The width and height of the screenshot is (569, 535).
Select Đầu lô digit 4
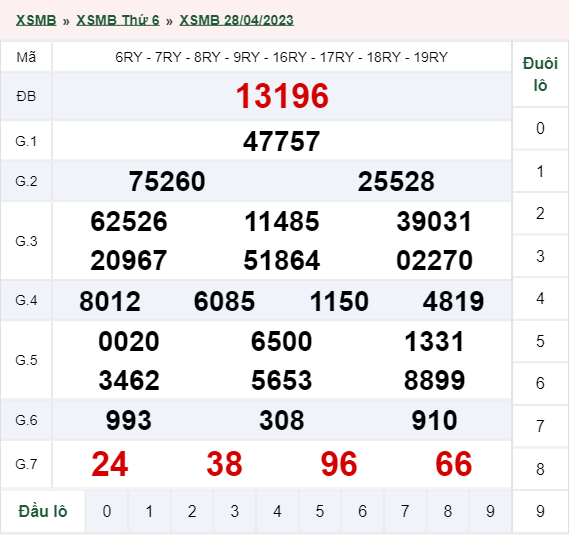pyautogui.click(x=277, y=511)
